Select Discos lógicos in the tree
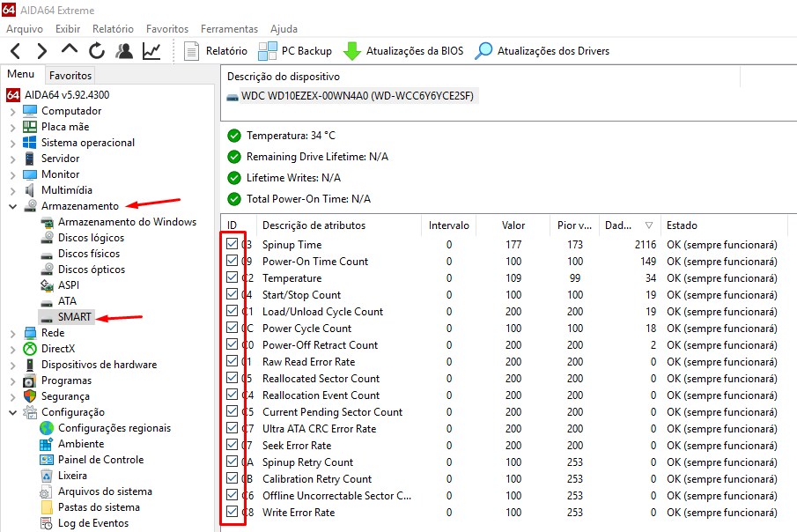 (x=91, y=238)
